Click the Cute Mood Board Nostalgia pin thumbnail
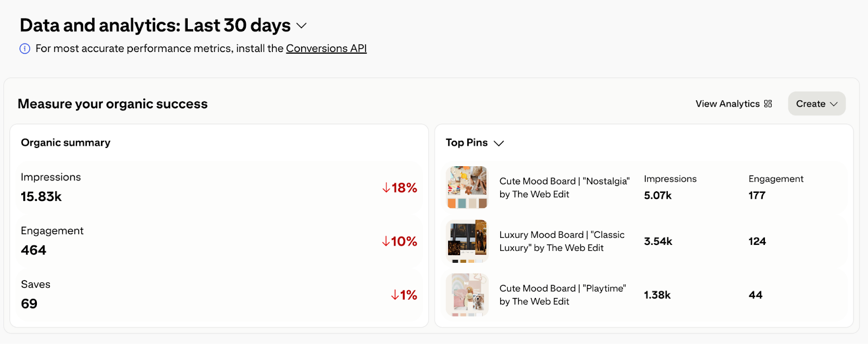Screen dimensions: 868x344 point(467,186)
